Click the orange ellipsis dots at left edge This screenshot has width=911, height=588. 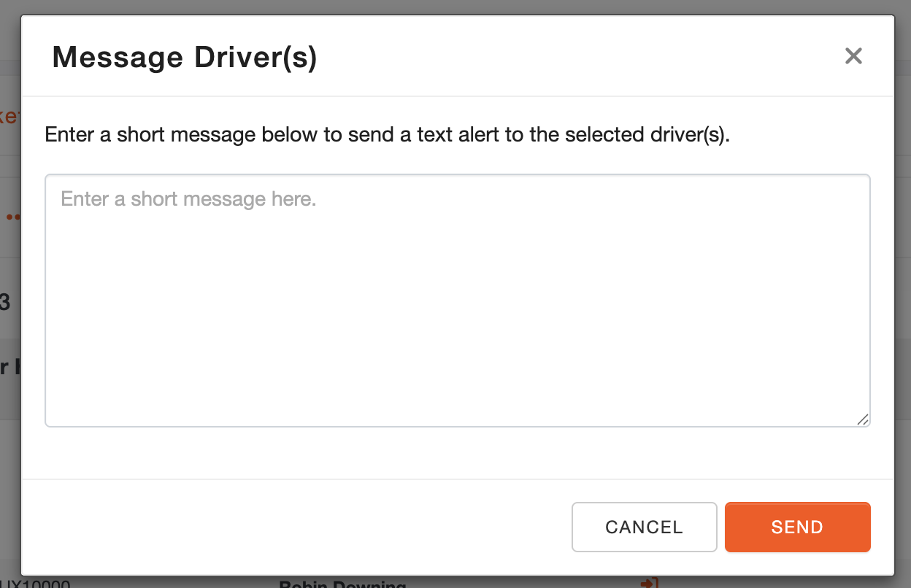click(x=12, y=217)
